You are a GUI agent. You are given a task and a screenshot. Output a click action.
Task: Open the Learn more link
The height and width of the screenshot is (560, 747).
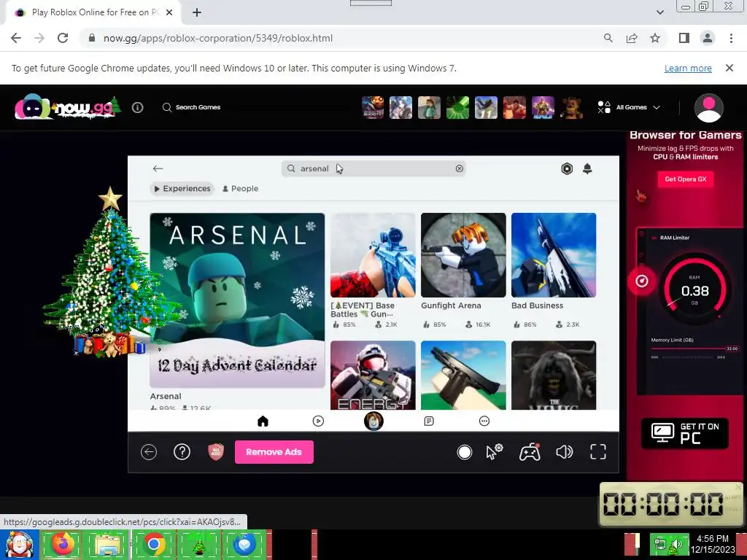tap(688, 68)
